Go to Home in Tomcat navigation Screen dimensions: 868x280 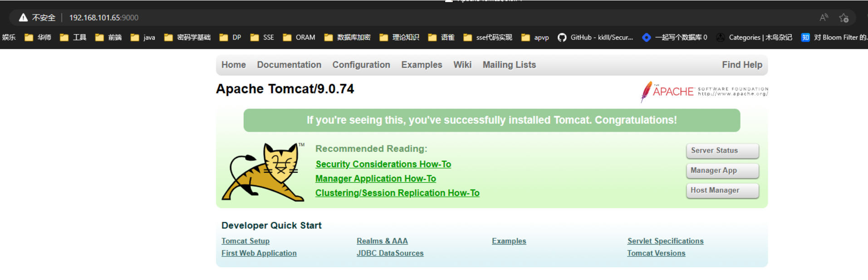(x=234, y=65)
